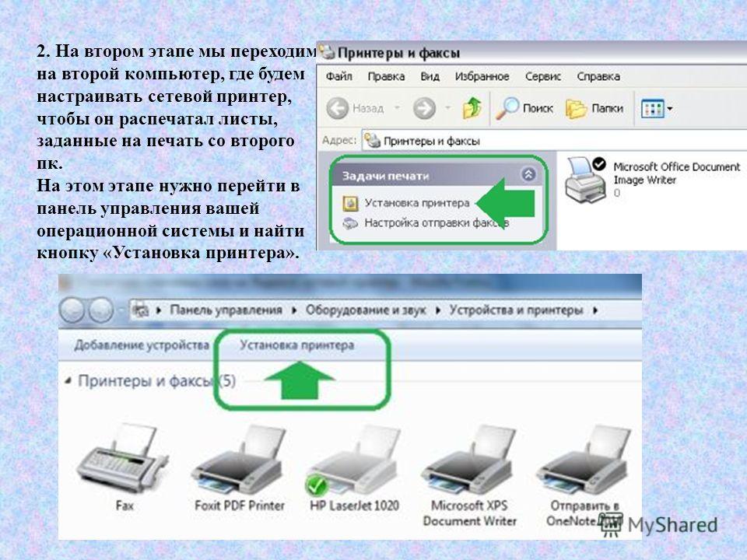Image resolution: width=747 pixels, height=560 pixels.
Task: Open the forward history dropdown arrow
Action: 447,108
